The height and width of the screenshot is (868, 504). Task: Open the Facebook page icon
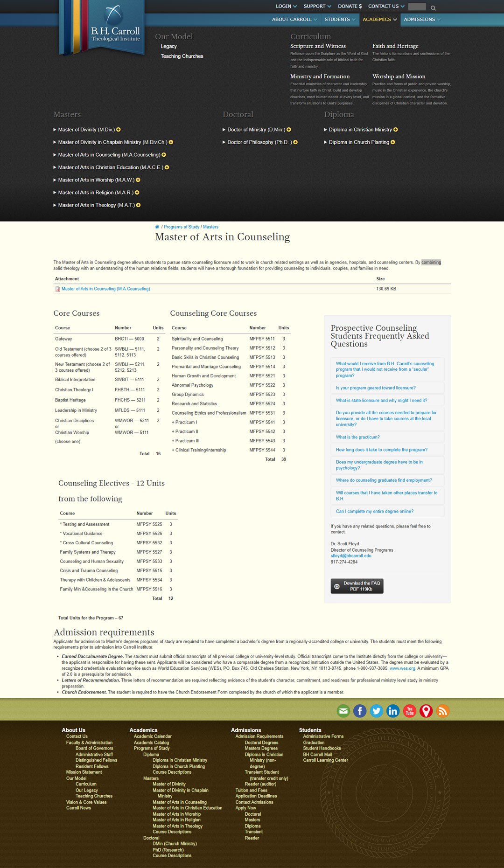click(360, 711)
